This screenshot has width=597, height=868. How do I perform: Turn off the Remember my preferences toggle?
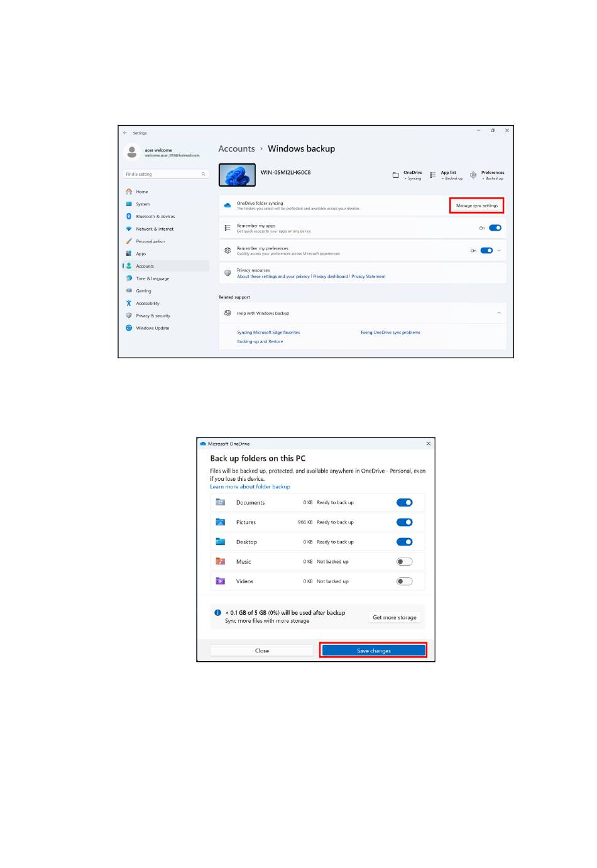pyautogui.click(x=486, y=250)
